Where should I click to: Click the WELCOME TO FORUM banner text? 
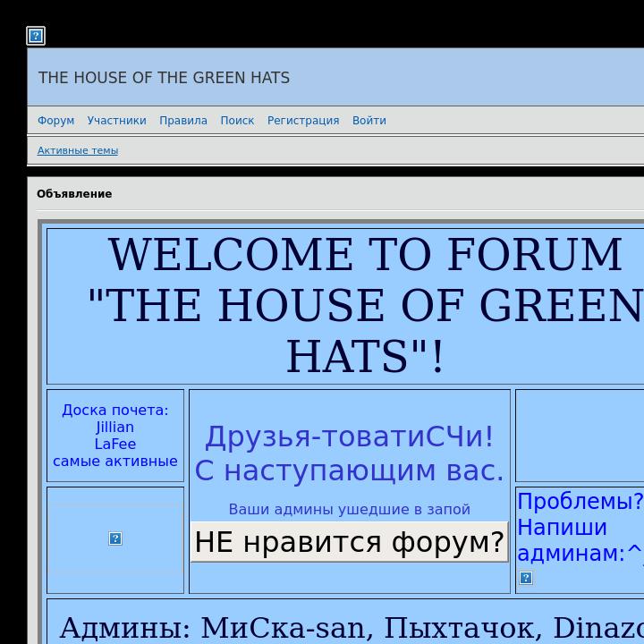point(366,254)
